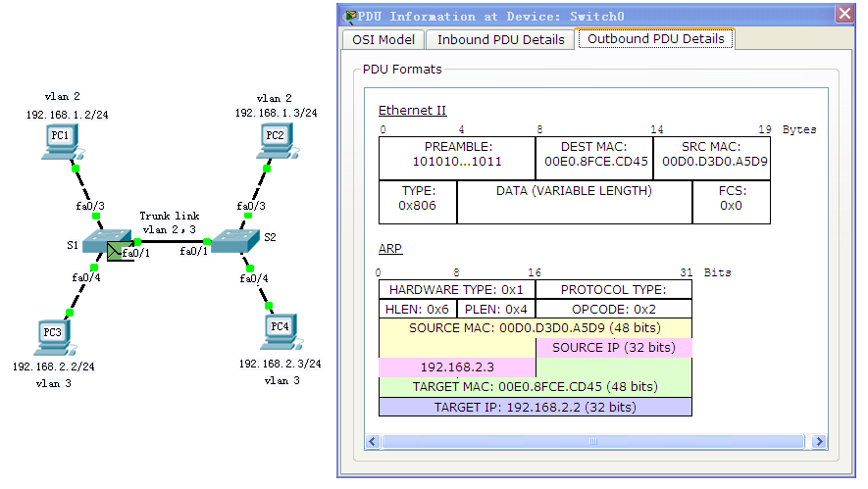Click the S2 switch device
This screenshot has height=489, width=868.
click(235, 241)
